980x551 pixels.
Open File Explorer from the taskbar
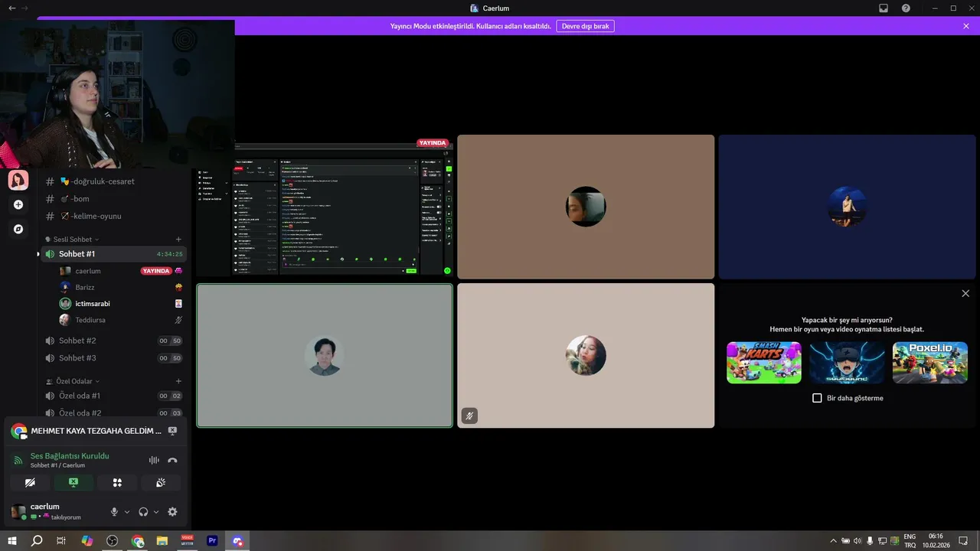coord(162,541)
